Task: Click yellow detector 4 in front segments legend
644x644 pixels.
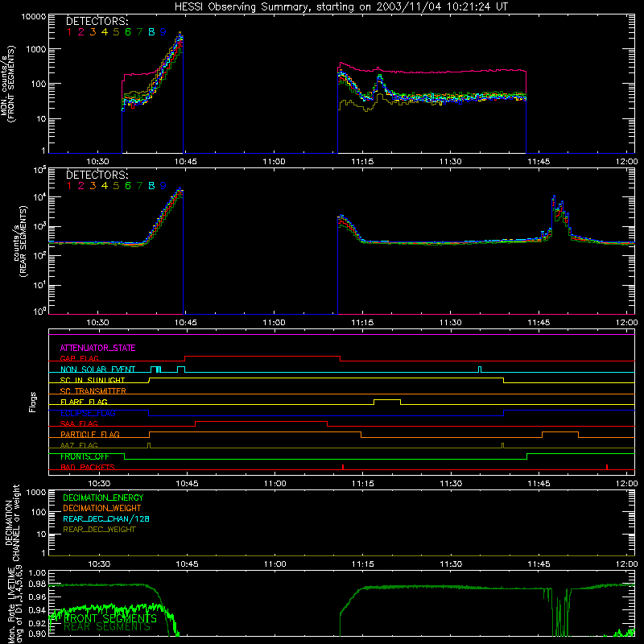Action: pos(105,32)
